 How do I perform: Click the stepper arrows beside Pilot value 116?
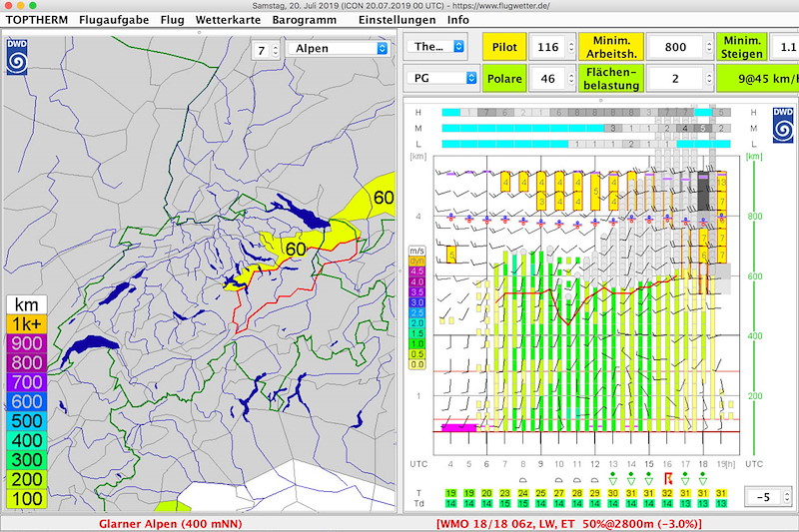click(x=570, y=47)
